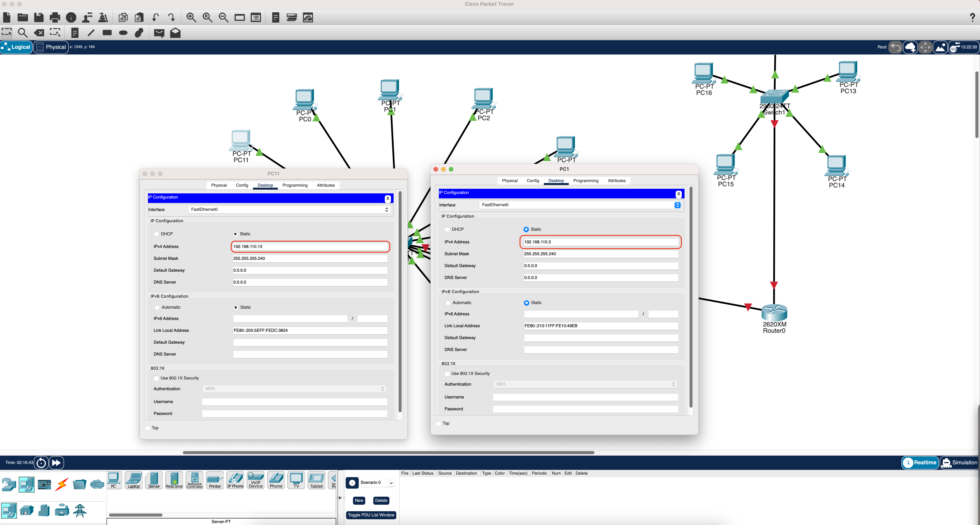Switch to Config tab in PC11 window
Image resolution: width=980 pixels, height=525 pixels.
pyautogui.click(x=242, y=185)
